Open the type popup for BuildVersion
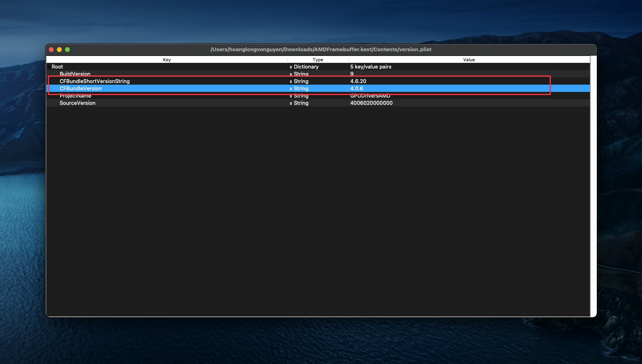 pyautogui.click(x=291, y=74)
